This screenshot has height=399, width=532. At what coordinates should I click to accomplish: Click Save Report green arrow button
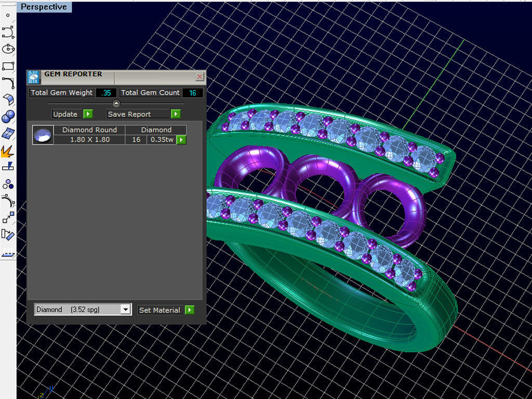tap(176, 114)
